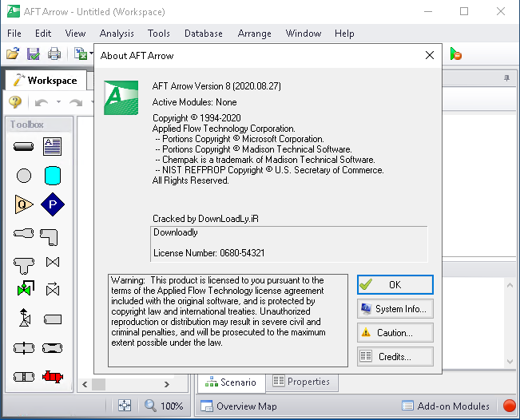Image resolution: width=520 pixels, height=420 pixels.
Task: Open the Excel export dropdown arrow
Action: coord(89,54)
